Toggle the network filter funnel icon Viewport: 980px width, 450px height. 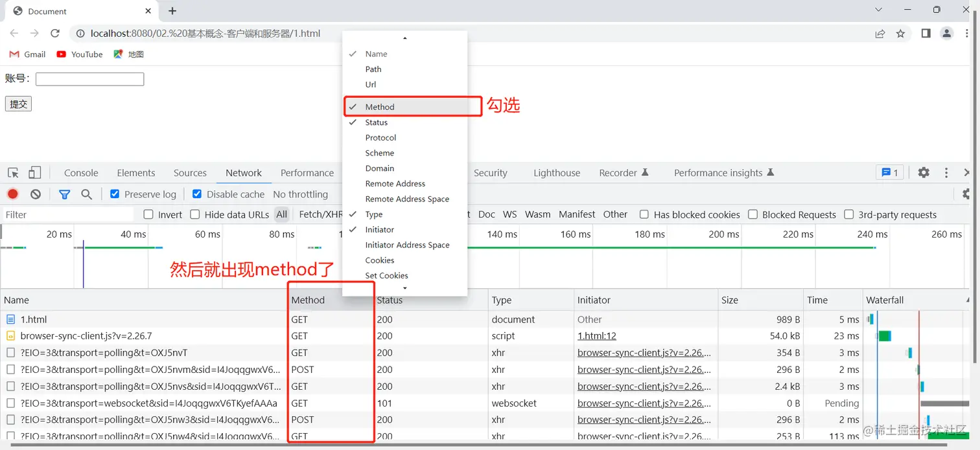coord(64,194)
